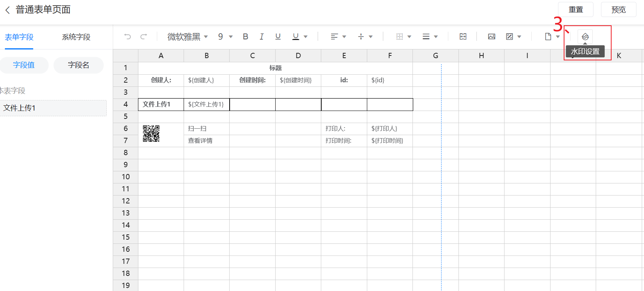Switch to the 系统字段 tab
The height and width of the screenshot is (291, 644).
pyautogui.click(x=76, y=37)
